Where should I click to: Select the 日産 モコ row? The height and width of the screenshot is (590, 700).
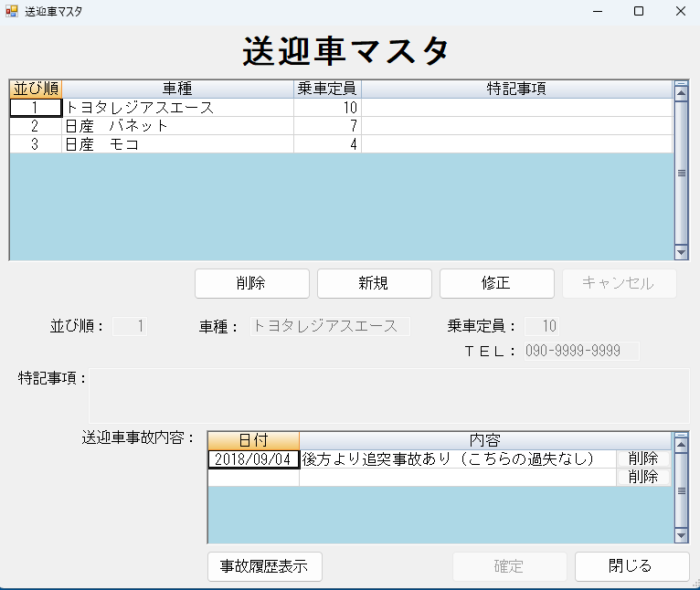tap(341, 144)
